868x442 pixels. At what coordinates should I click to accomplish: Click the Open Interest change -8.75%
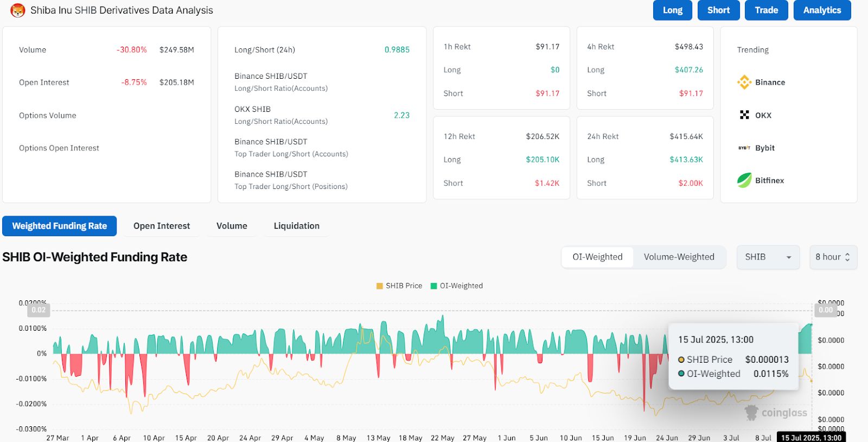click(x=134, y=82)
